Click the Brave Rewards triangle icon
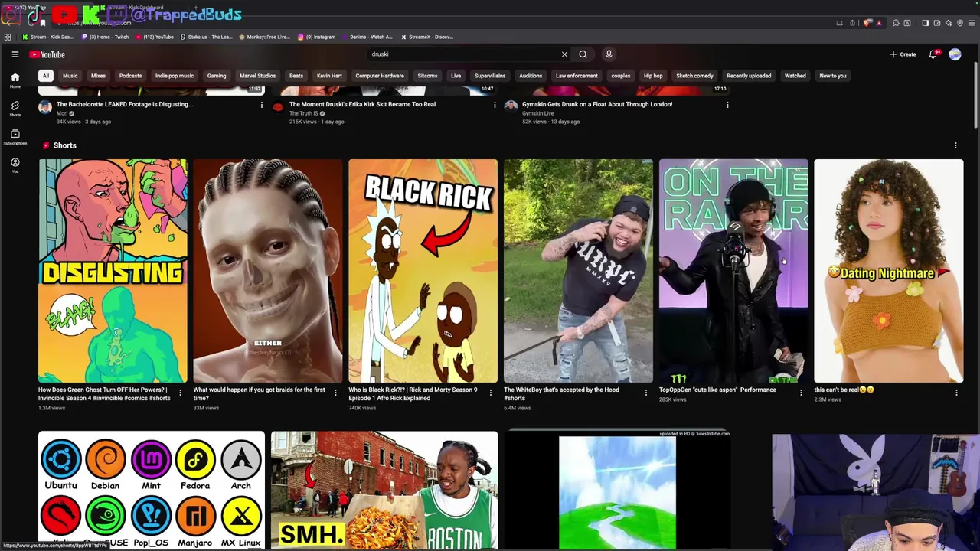980x551 pixels. pos(879,23)
